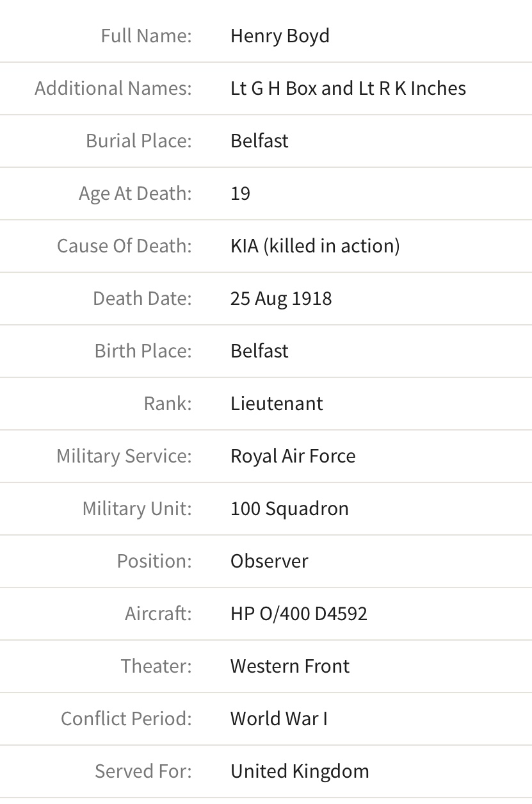Viewport: 532px width, 804px height.
Task: Select the age at death value 19
Action: tap(240, 193)
